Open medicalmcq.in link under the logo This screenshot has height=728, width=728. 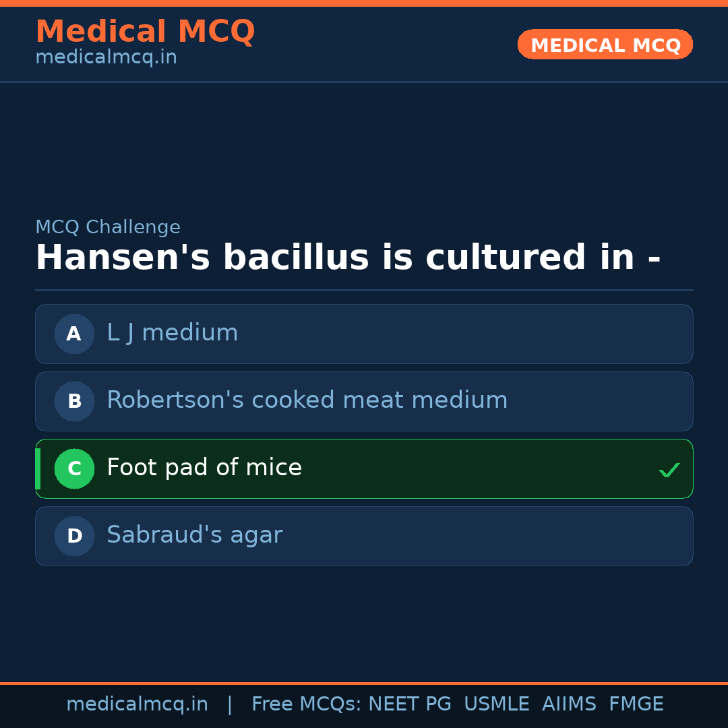[x=105, y=57]
